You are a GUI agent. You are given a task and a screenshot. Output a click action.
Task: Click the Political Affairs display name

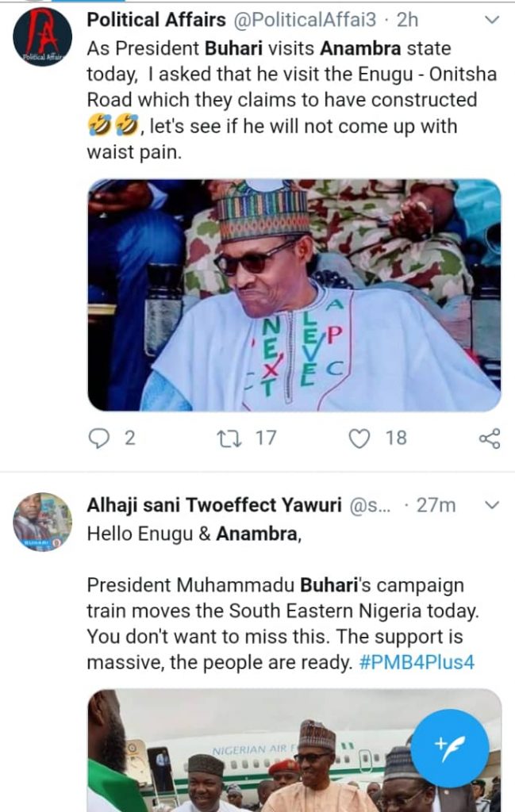click(x=156, y=20)
